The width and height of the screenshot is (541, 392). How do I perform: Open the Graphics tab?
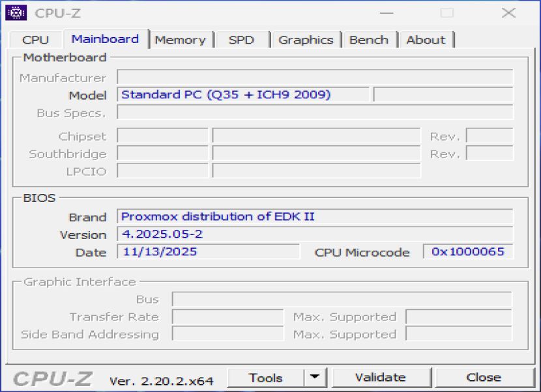click(306, 40)
